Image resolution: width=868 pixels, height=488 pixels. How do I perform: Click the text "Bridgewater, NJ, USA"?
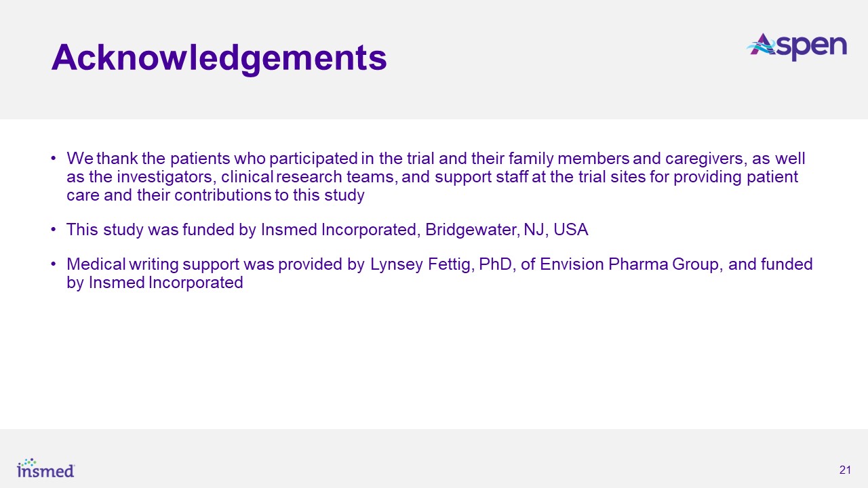pyautogui.click(x=507, y=230)
